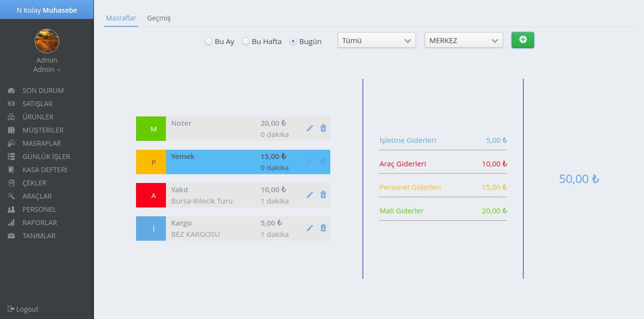Click the Logout link
Screen dimensions: 644x319
(23, 309)
